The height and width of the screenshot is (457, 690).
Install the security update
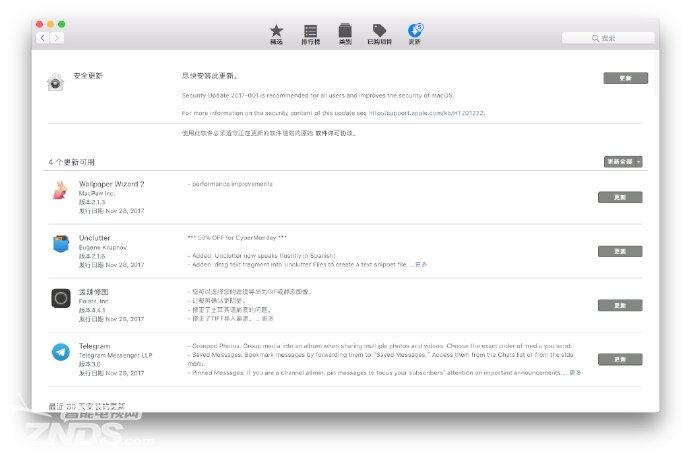tap(625, 78)
